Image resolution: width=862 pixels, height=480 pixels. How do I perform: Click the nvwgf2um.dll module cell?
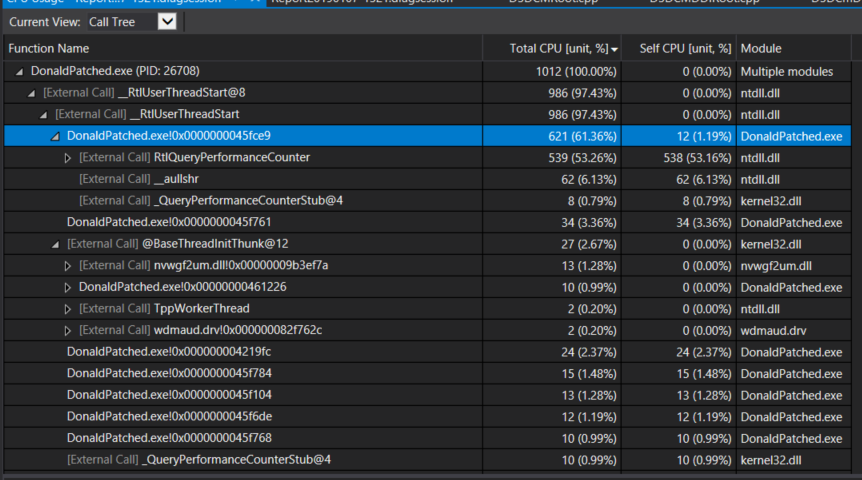point(793,266)
